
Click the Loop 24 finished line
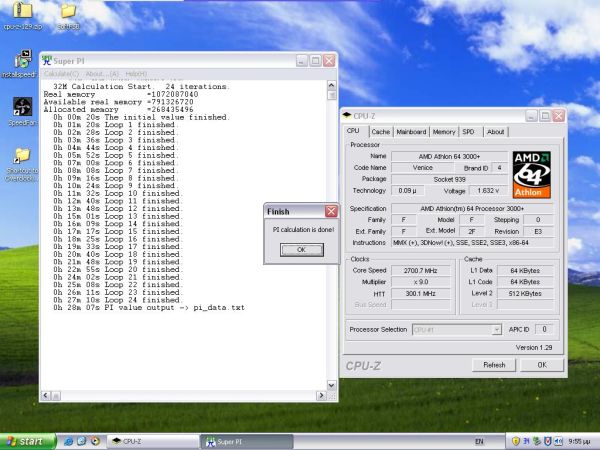(x=118, y=300)
